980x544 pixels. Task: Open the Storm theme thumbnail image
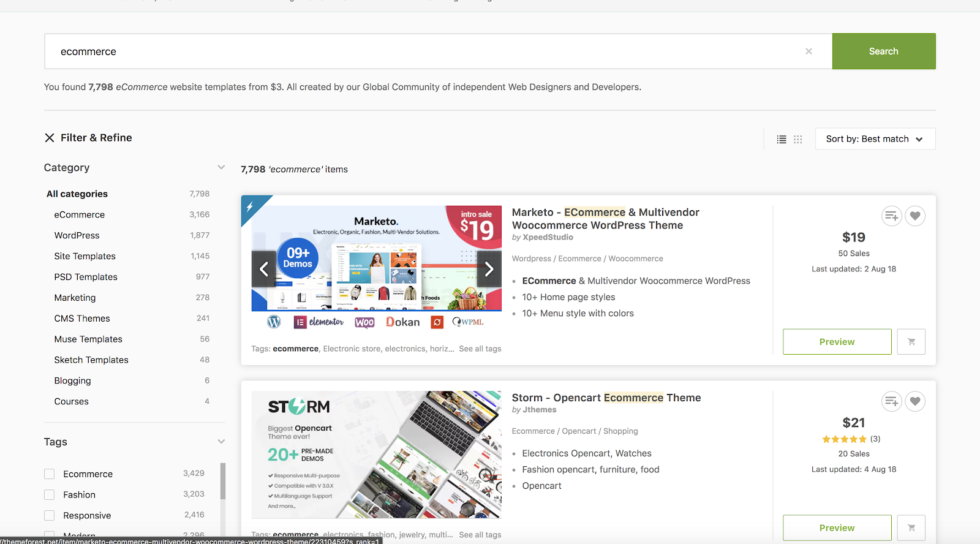[377, 455]
